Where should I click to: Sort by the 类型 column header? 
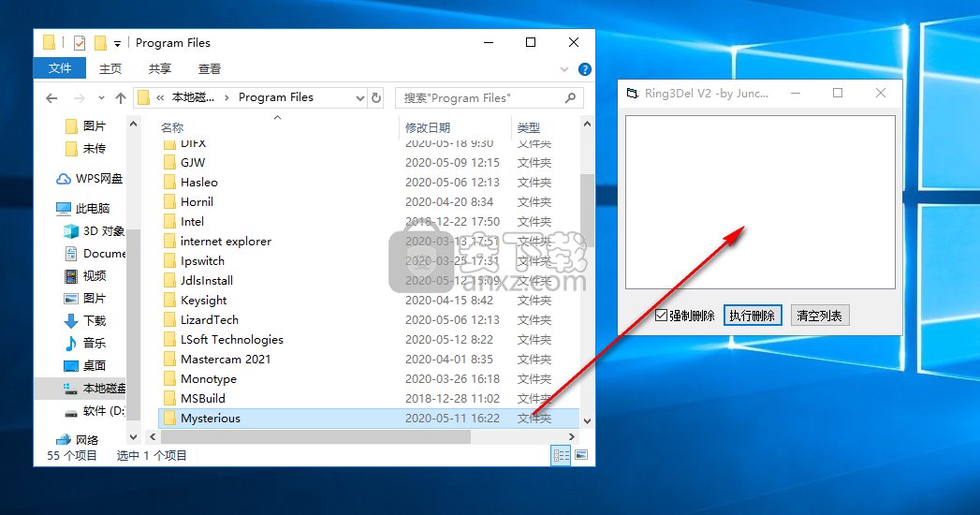(x=529, y=127)
